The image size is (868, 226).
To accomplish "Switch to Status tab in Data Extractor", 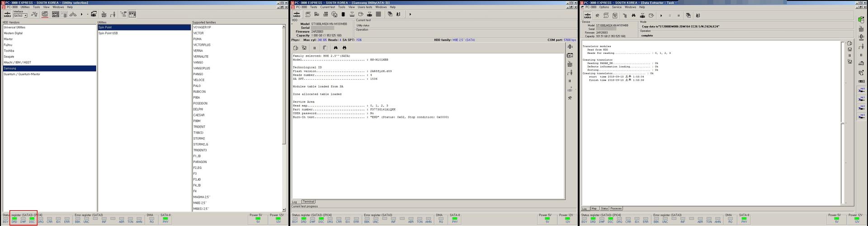I will 604,209.
